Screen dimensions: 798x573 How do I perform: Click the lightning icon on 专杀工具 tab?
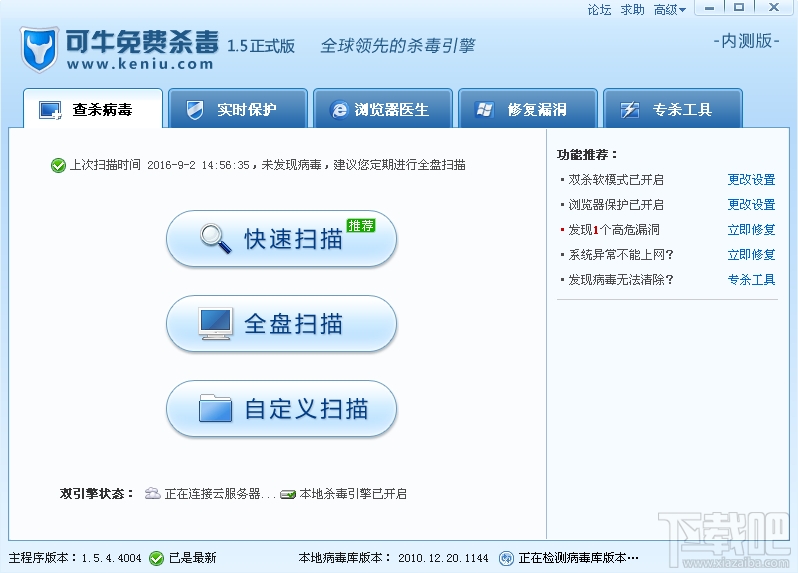(630, 109)
